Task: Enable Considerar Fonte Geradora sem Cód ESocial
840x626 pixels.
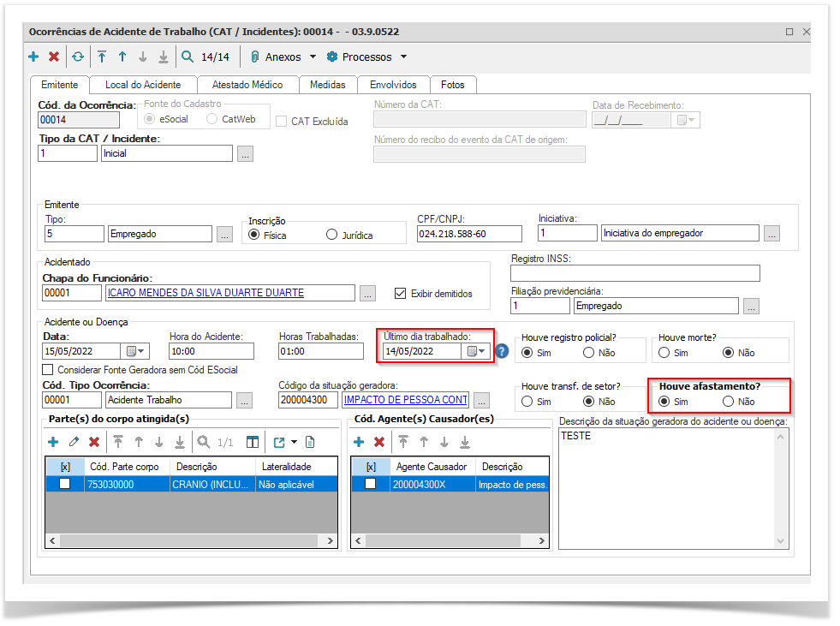Action: (48, 370)
